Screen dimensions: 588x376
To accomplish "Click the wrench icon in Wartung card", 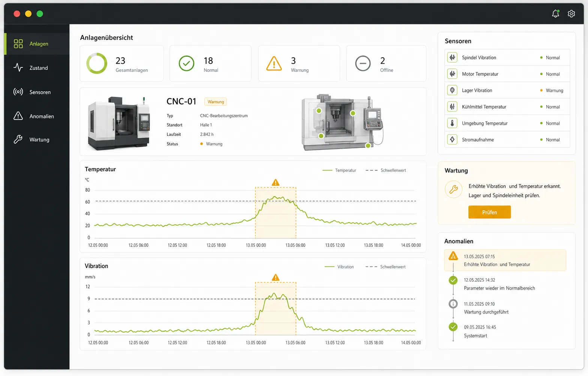I will [453, 189].
